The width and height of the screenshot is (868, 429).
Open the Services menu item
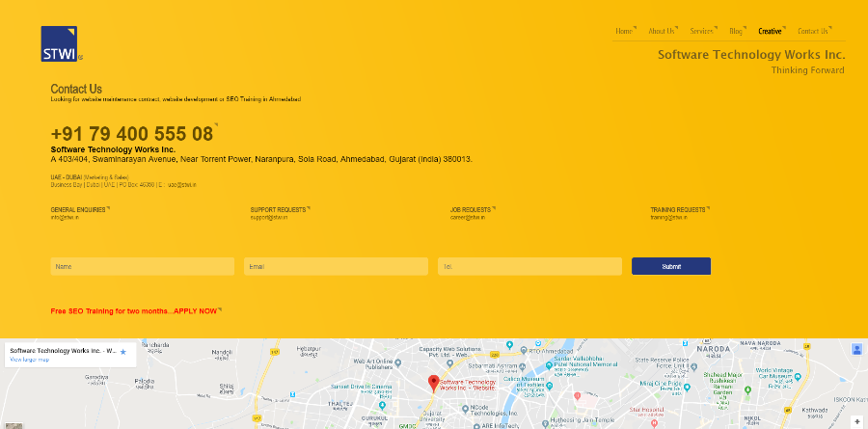pos(701,31)
